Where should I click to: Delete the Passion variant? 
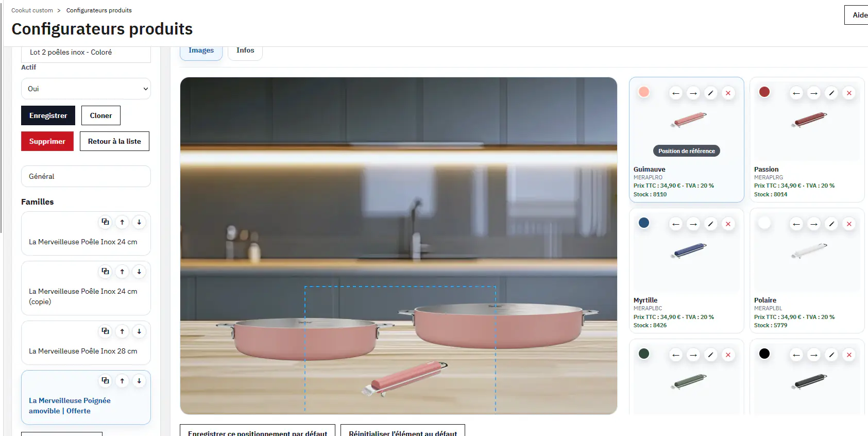pos(849,93)
